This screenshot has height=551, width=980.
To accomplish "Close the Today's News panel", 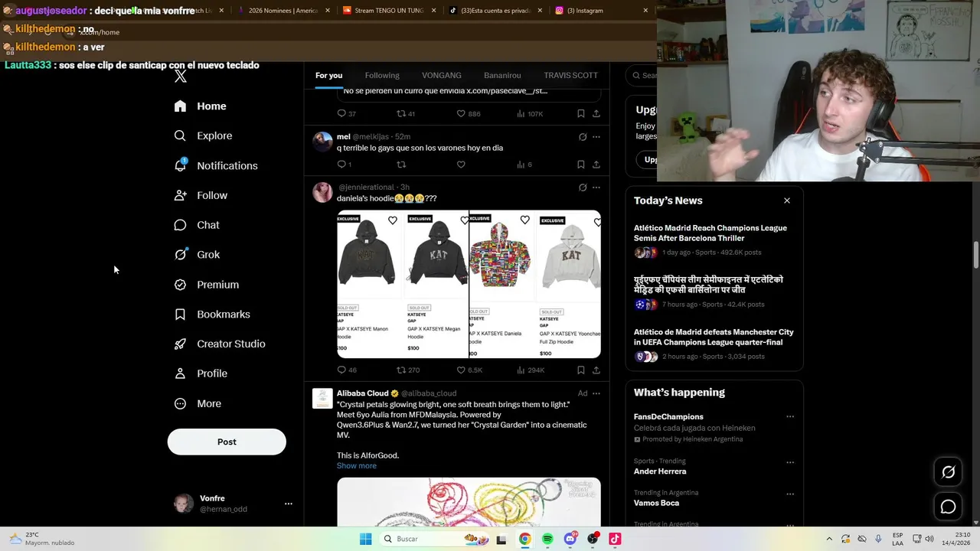I will [x=786, y=201].
